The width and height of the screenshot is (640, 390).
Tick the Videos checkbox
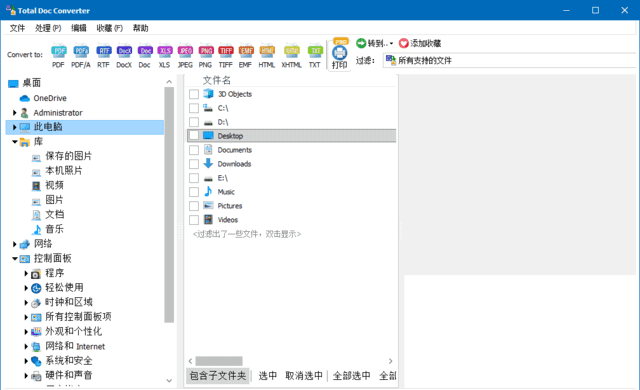tap(194, 220)
